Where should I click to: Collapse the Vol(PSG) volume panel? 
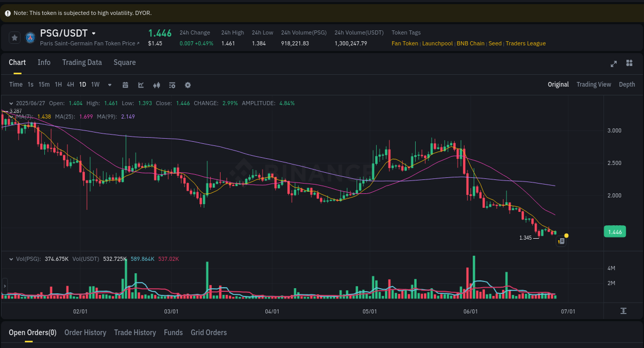11,259
